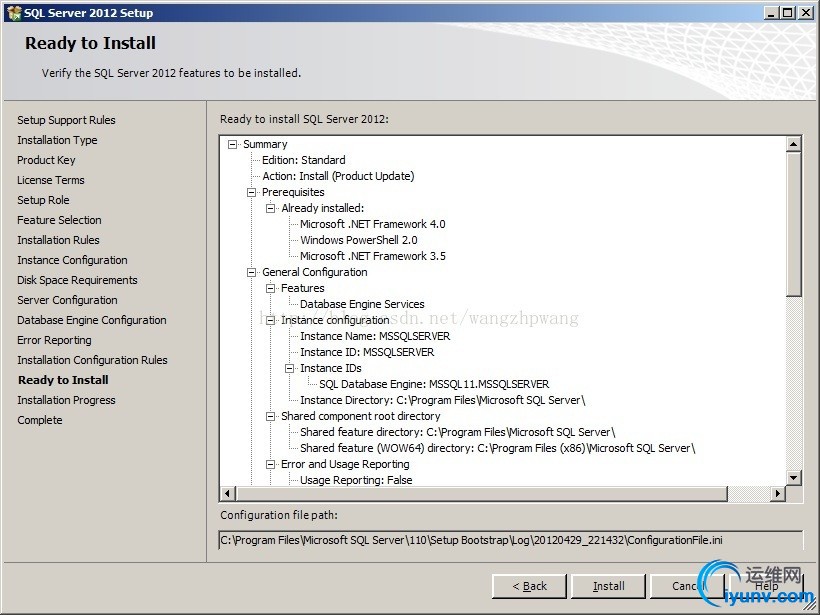The width and height of the screenshot is (820, 615).
Task: Close the SQL Server Setup window
Action: tap(805, 13)
